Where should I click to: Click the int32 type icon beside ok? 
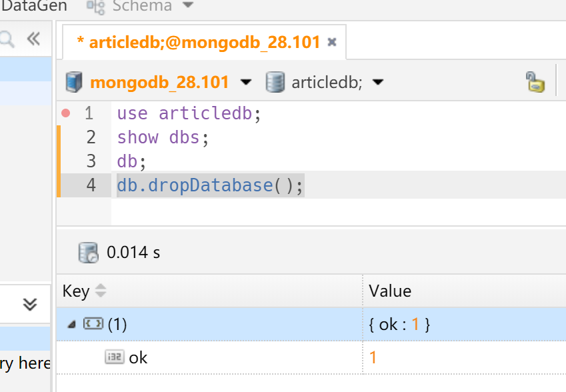click(x=114, y=357)
